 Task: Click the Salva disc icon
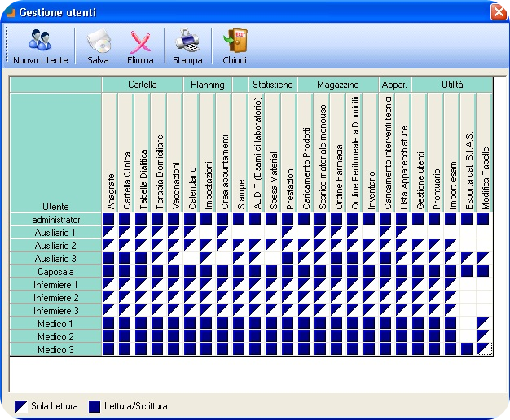(x=99, y=41)
